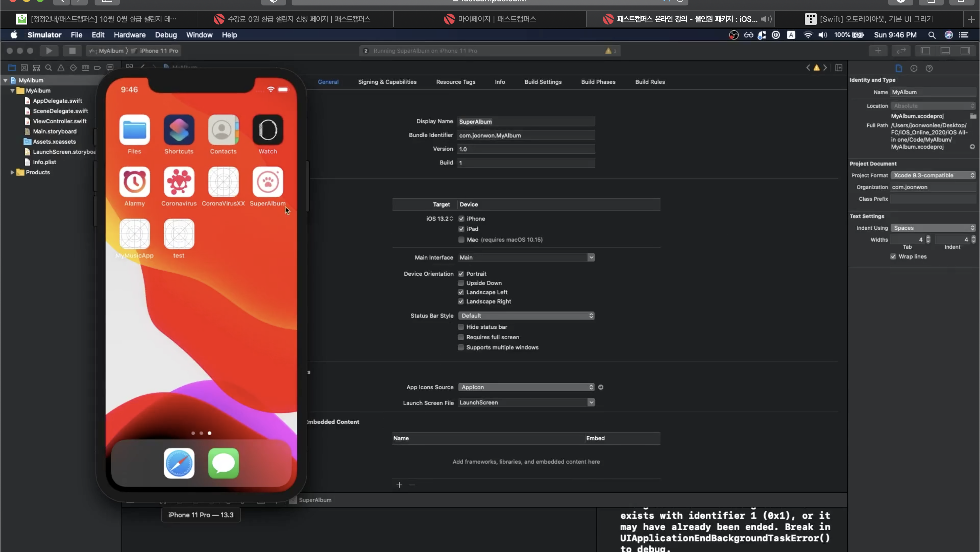Image resolution: width=980 pixels, height=552 pixels.
Task: Open the Status Bar Style dropdown
Action: (526, 316)
